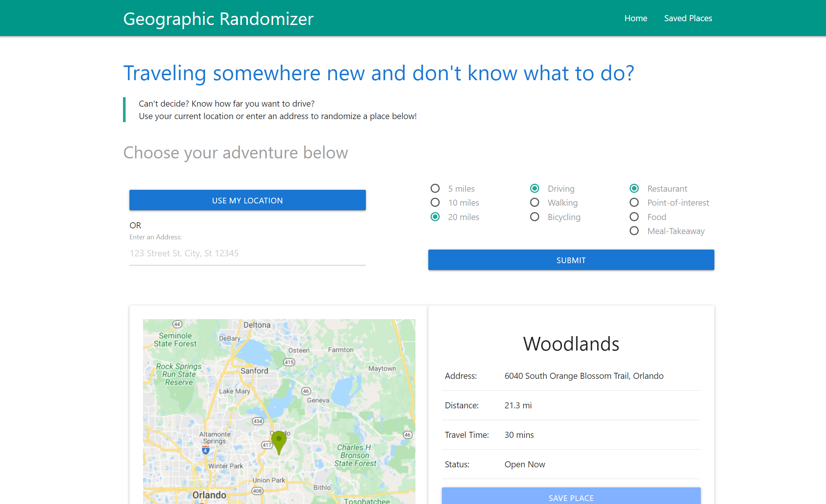Select the Food category
The height and width of the screenshot is (504, 826).
pyautogui.click(x=634, y=217)
